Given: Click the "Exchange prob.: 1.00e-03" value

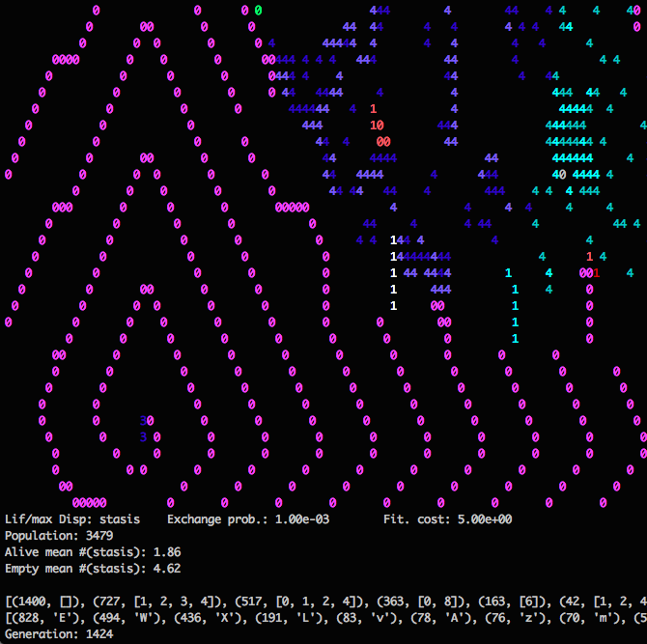Looking at the screenshot, I should pyautogui.click(x=248, y=519).
